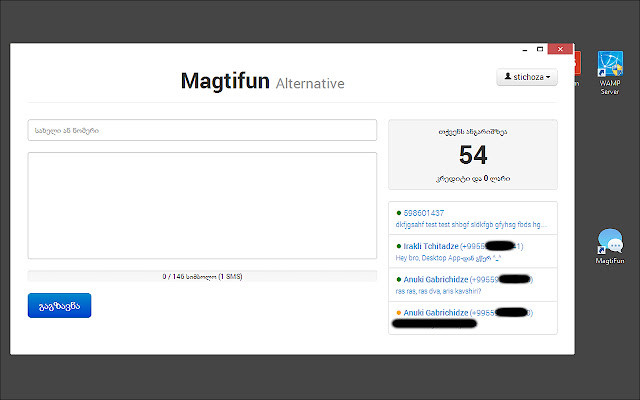Minimize the Magtifun window

point(525,49)
